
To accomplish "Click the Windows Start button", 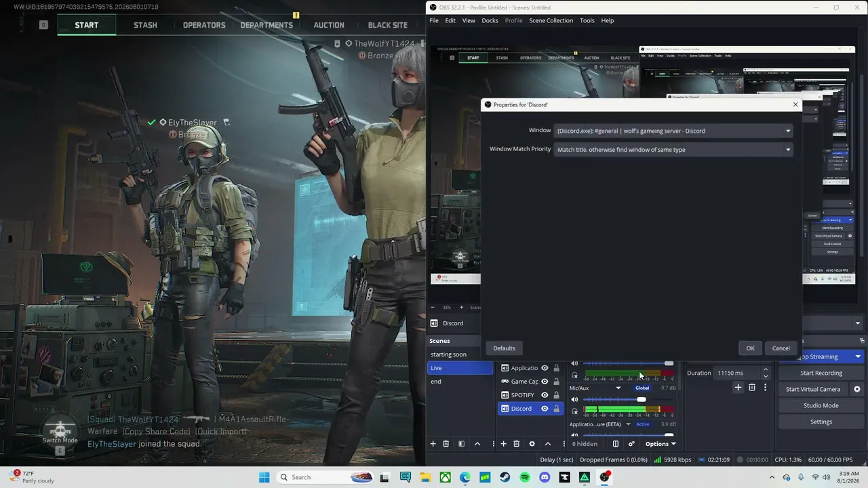I will (x=264, y=477).
